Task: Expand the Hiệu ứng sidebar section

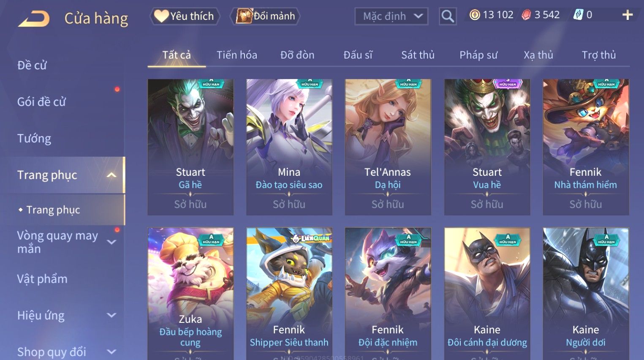Action: pos(111,315)
